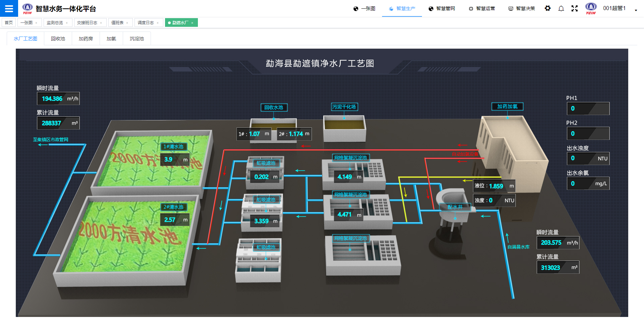Click the YCIH logo in the header

pos(591,8)
